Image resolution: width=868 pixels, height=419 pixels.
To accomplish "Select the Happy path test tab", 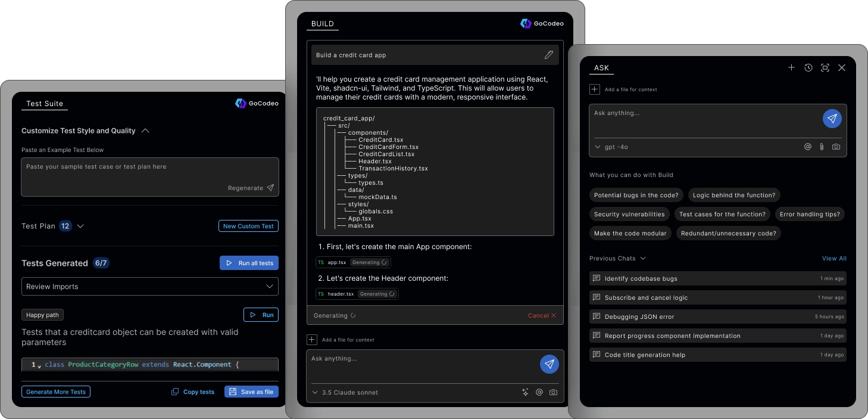I will pyautogui.click(x=42, y=315).
